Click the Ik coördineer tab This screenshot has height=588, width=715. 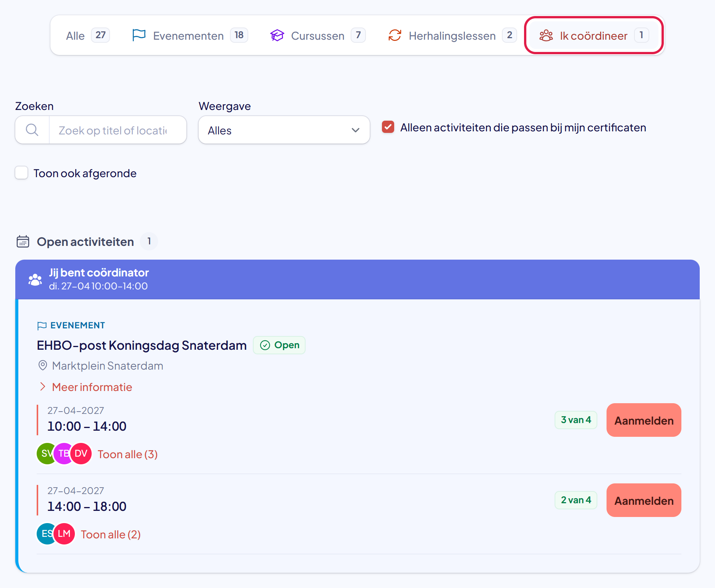click(x=594, y=36)
